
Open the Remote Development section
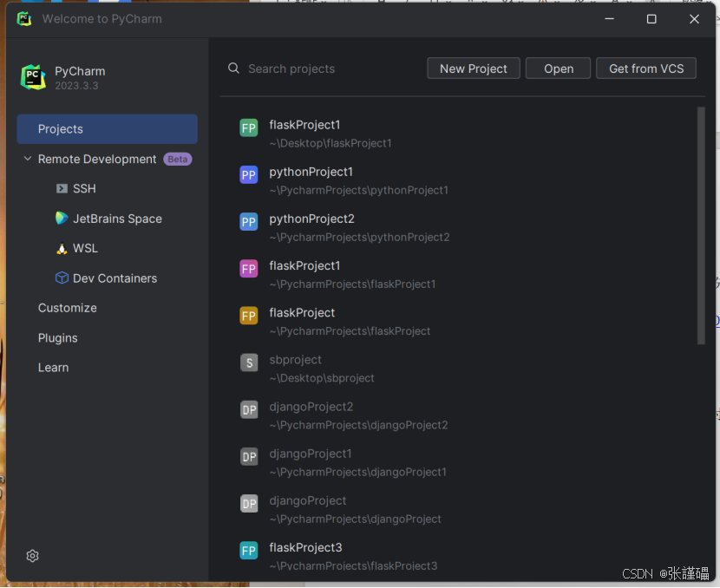97,160
